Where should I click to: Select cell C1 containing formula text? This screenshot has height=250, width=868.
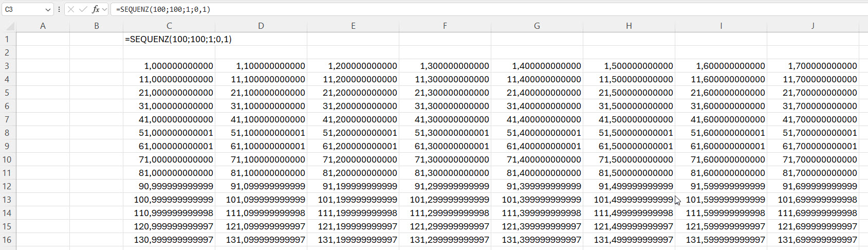coord(169,39)
